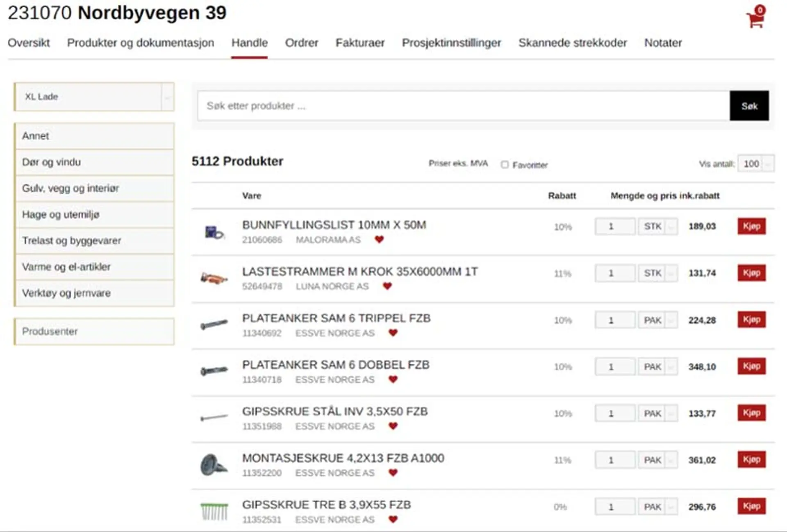Click heart icon for GIPSSKRUE TRE B 3,9X55

click(393, 519)
